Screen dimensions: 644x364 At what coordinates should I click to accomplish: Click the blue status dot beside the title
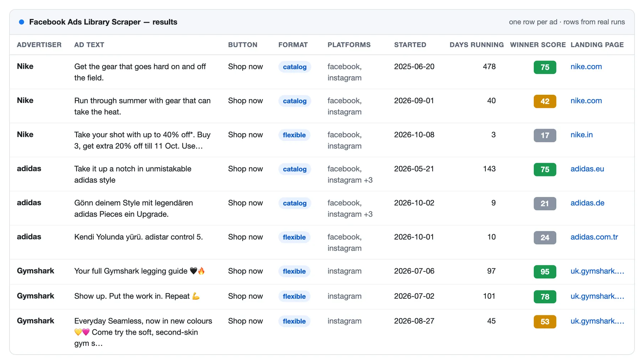(x=21, y=22)
